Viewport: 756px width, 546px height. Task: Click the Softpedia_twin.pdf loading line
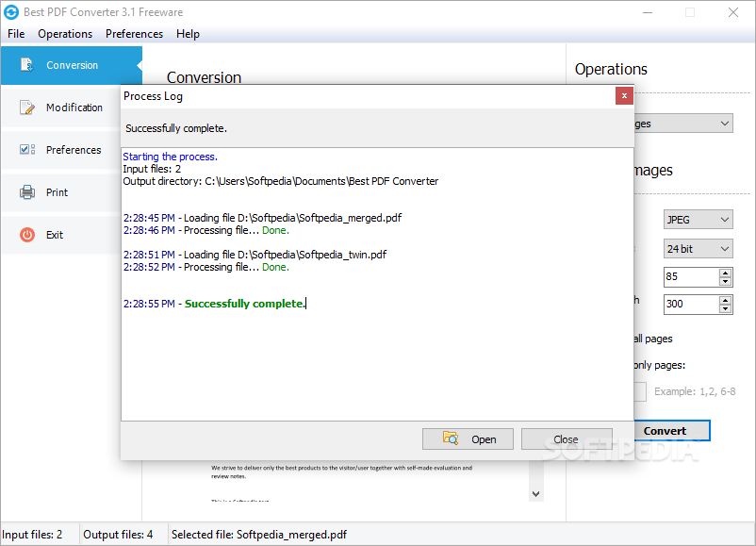255,255
